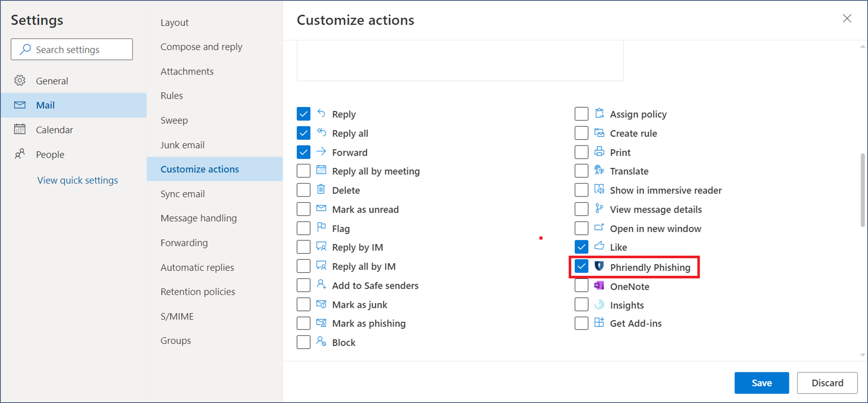This screenshot has width=868, height=403.
Task: Check the Block checkbox
Action: tap(304, 342)
